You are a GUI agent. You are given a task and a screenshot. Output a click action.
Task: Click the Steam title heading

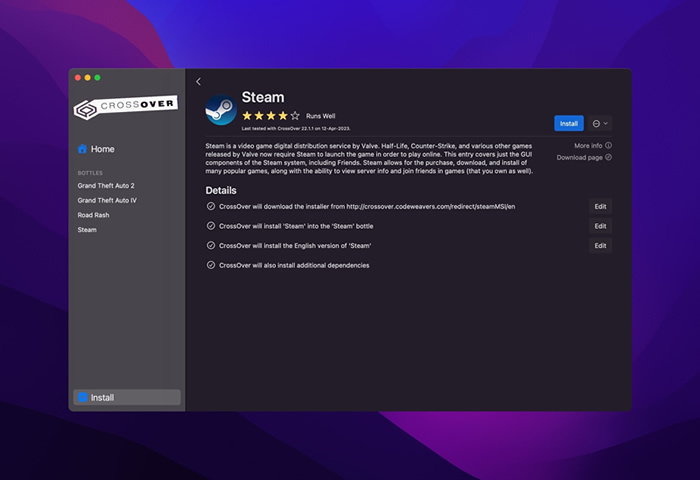(x=263, y=97)
